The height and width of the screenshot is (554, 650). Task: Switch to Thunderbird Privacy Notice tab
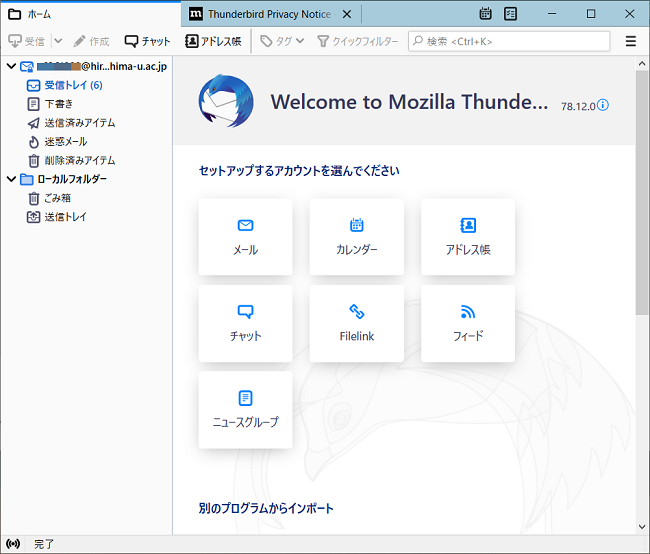click(x=269, y=14)
